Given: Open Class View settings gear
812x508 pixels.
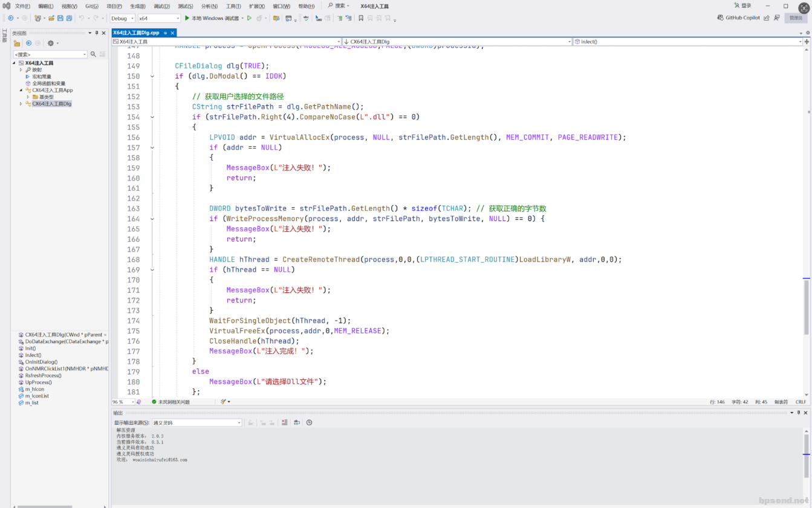Looking at the screenshot, I should 51,43.
